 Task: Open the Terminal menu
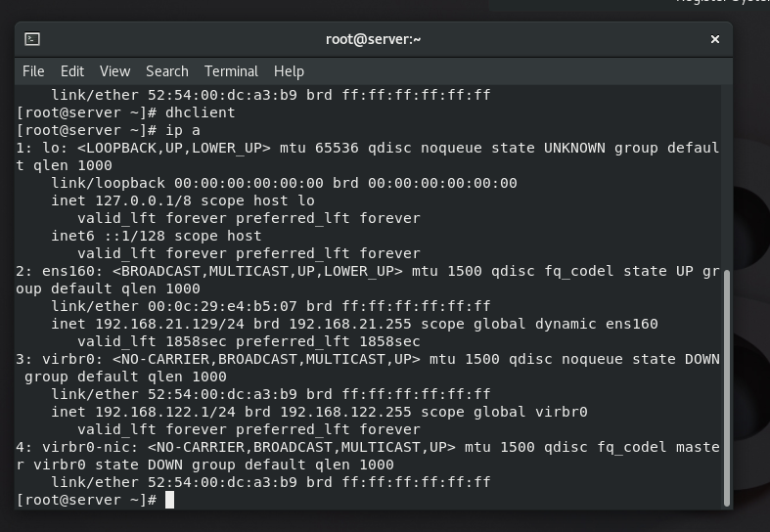pyautogui.click(x=231, y=71)
